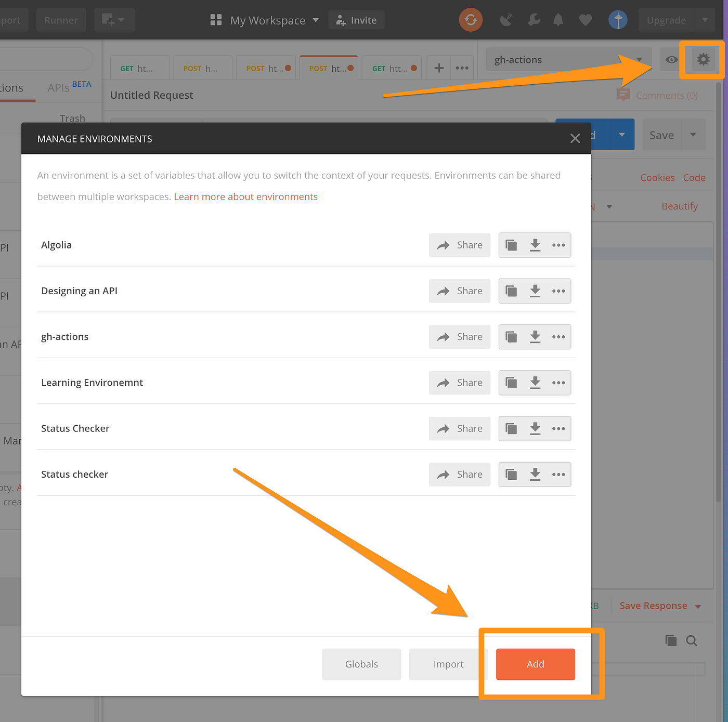
Task: Open more actions for gh-actions environment
Action: click(x=558, y=337)
